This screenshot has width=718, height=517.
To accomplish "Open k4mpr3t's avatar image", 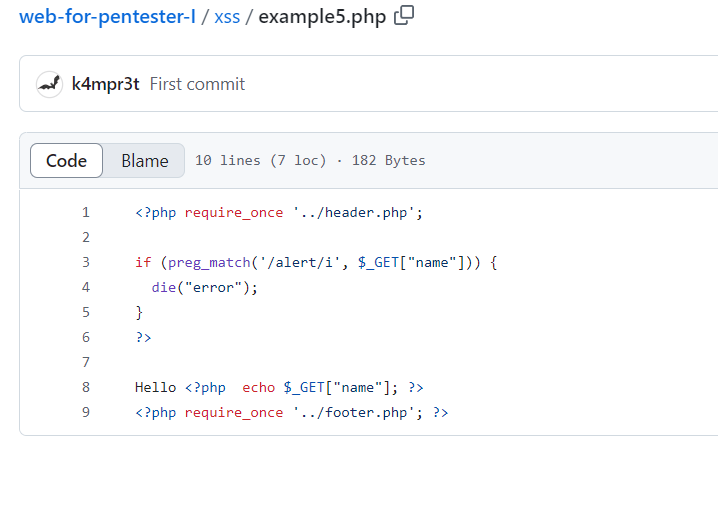I will tap(49, 84).
